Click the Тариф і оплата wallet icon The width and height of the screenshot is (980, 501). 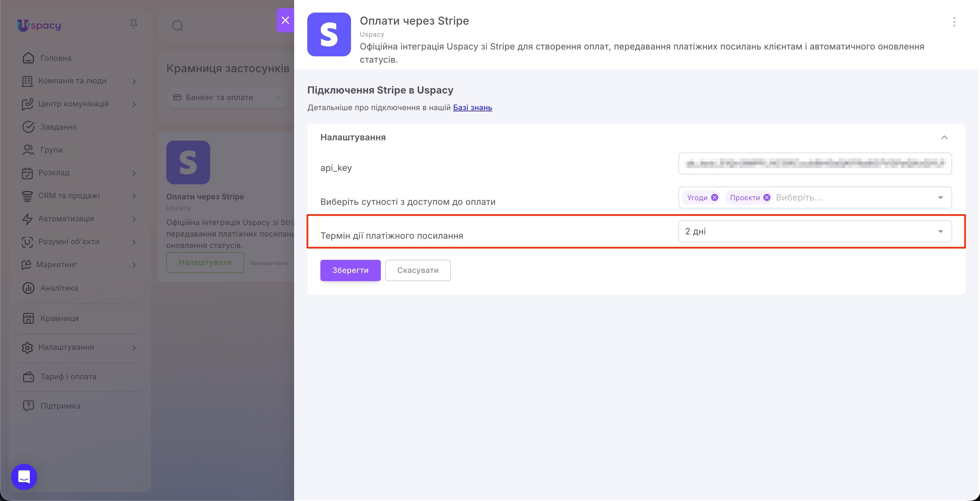pos(28,377)
